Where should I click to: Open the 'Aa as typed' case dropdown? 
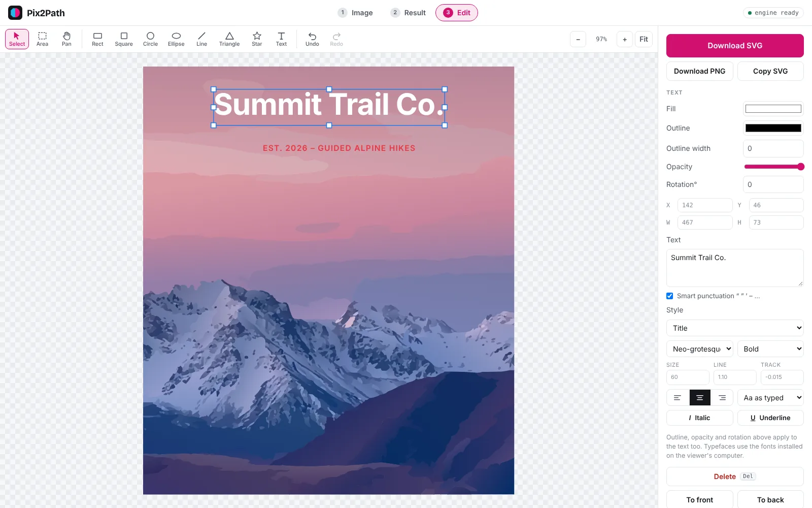point(770,398)
